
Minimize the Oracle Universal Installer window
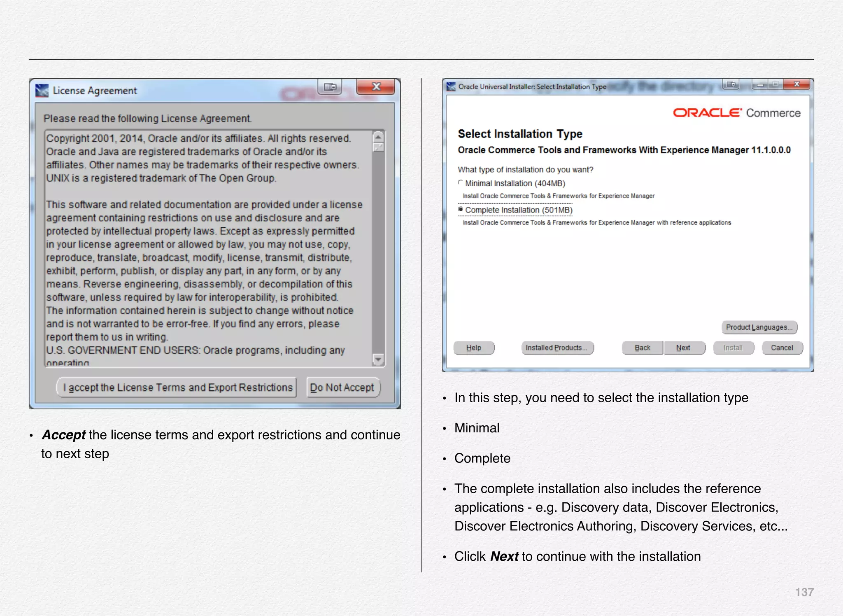pyautogui.click(x=760, y=84)
